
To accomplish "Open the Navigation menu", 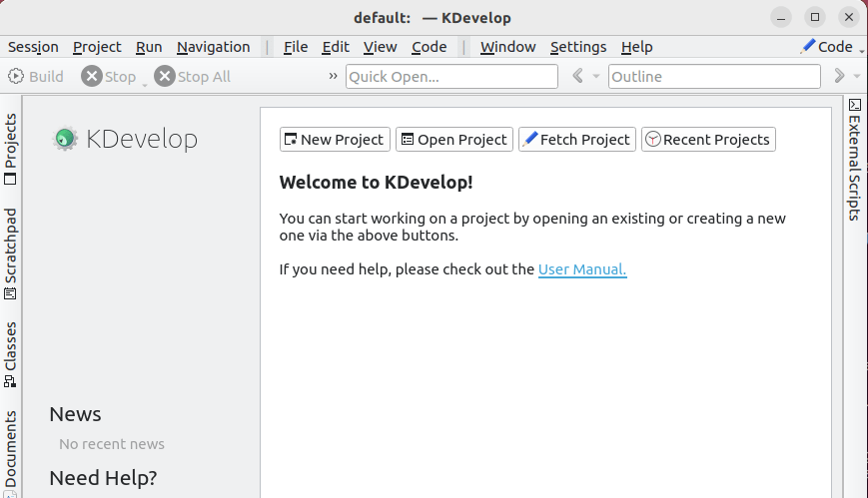I will [213, 47].
